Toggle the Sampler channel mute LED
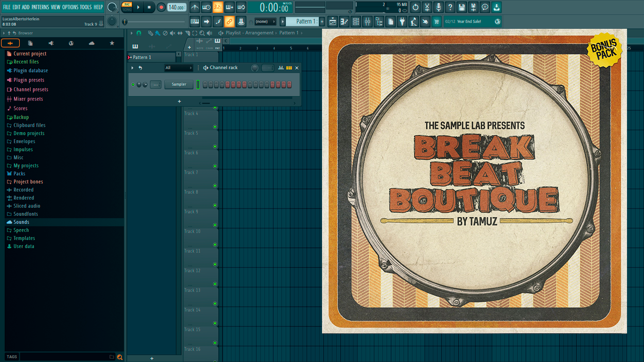The image size is (644, 362). [133, 84]
